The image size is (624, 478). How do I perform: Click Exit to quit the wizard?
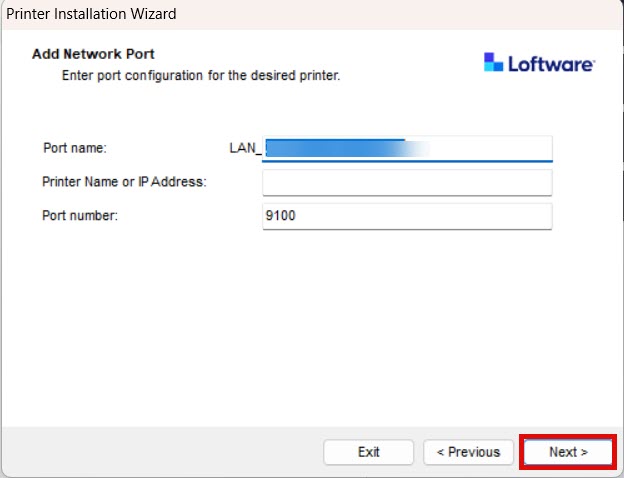369,452
